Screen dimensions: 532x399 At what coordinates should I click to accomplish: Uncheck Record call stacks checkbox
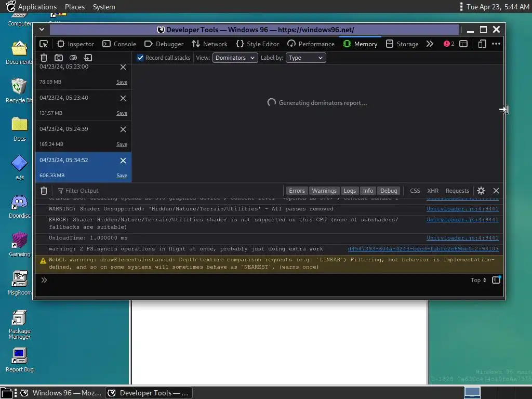click(x=140, y=58)
